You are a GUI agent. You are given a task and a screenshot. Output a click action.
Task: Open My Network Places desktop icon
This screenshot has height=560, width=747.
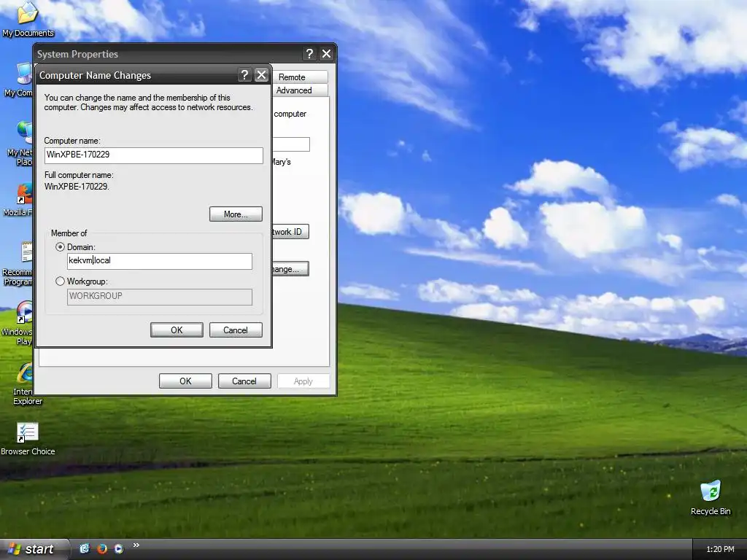pyautogui.click(x=21, y=143)
